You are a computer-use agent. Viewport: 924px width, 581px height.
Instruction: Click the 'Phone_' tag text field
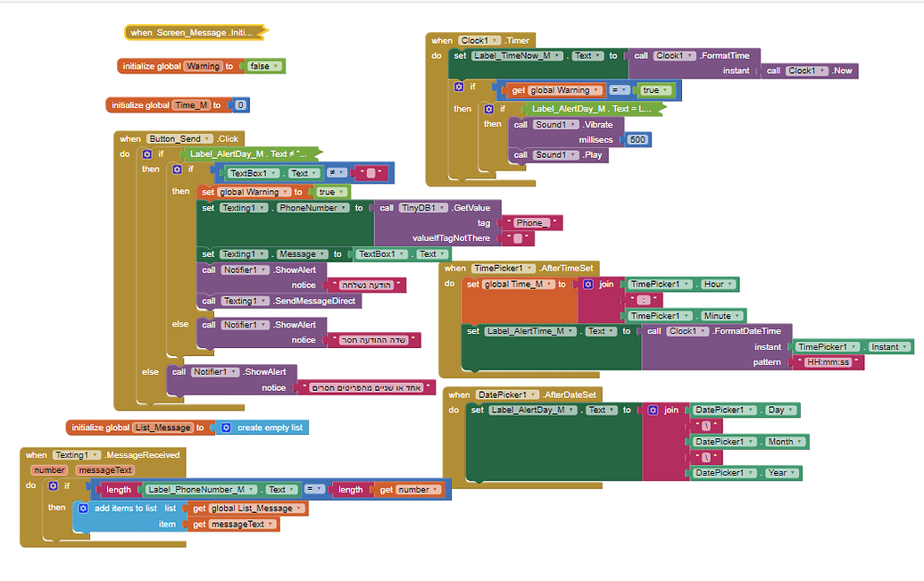(x=531, y=223)
